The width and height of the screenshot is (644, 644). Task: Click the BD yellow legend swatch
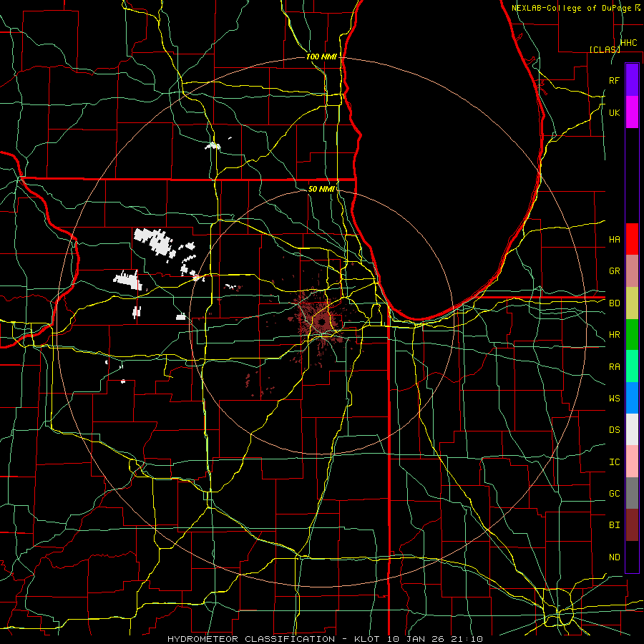pos(632,303)
